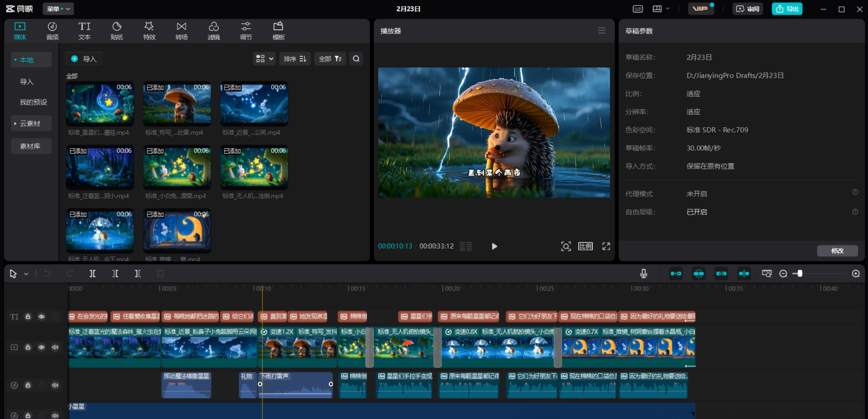This screenshot has height=419, width=868.
Task: Mute the main video track
Action: tap(55, 347)
